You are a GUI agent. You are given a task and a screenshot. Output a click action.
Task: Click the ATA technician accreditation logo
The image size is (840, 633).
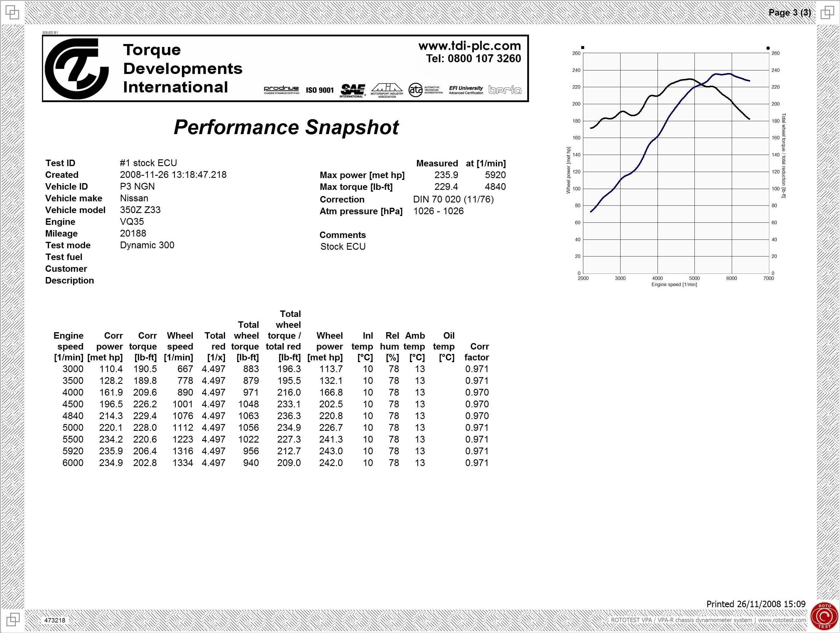point(425,90)
